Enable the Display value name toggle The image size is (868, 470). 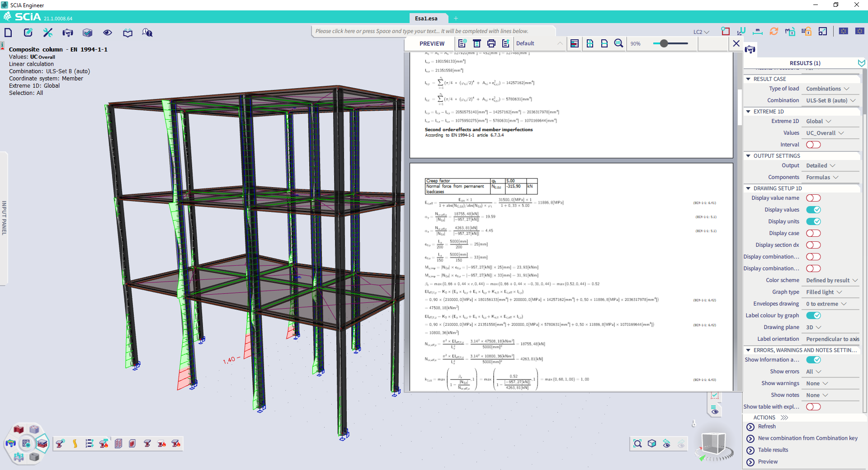point(814,198)
